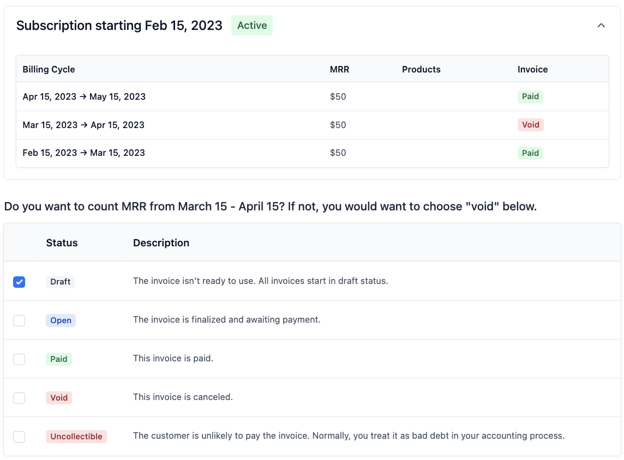The width and height of the screenshot is (624, 460).
Task: Click the 'Do you want to count MRR' question
Action: point(270,207)
